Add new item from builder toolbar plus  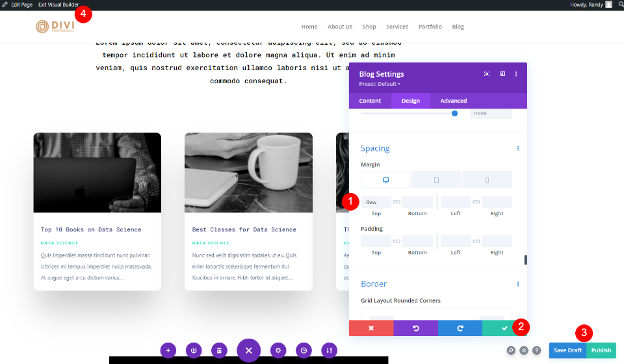168,350
